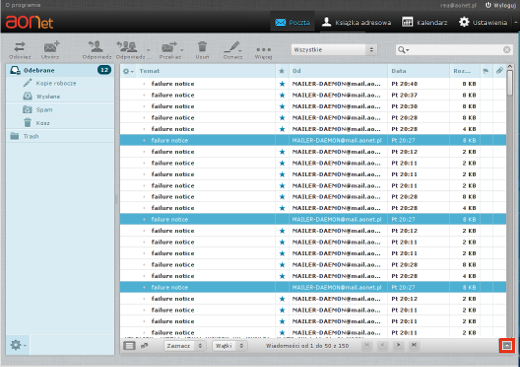Select the Kopie robocze drafts folder
This screenshot has height=367, width=520.
click(x=60, y=83)
